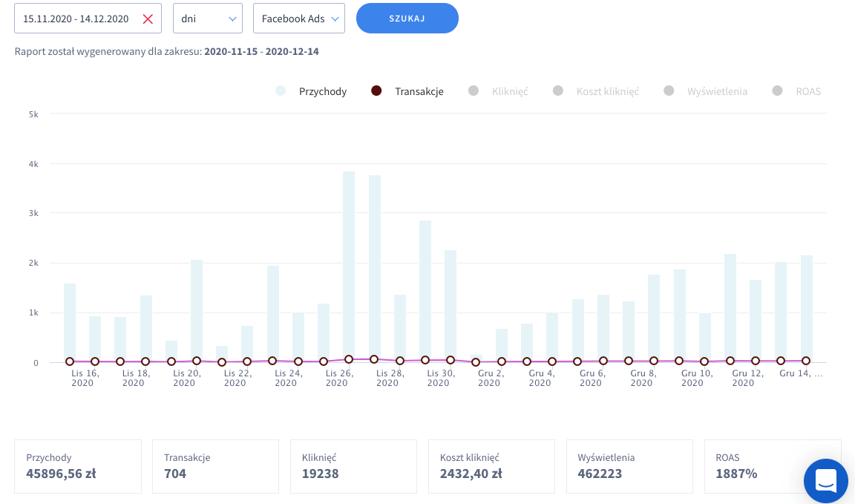855x504 pixels.
Task: Click the tallest revenue bar, Lis 26
Action: [349, 267]
